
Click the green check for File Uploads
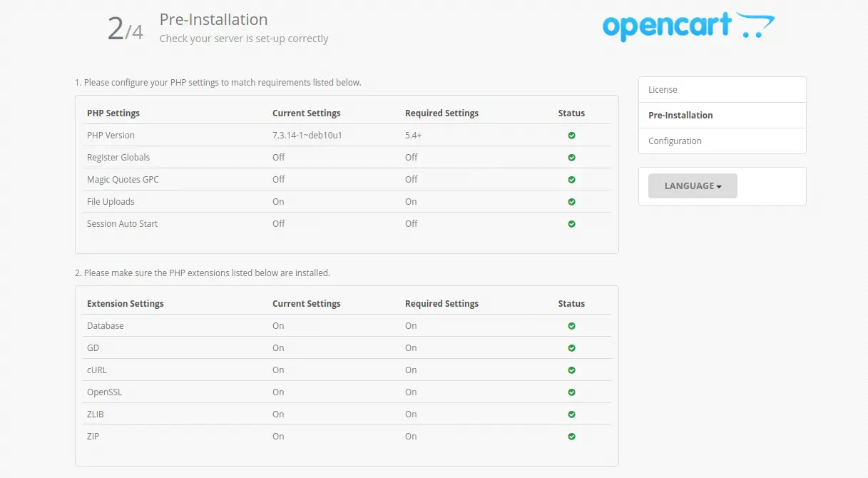point(571,202)
